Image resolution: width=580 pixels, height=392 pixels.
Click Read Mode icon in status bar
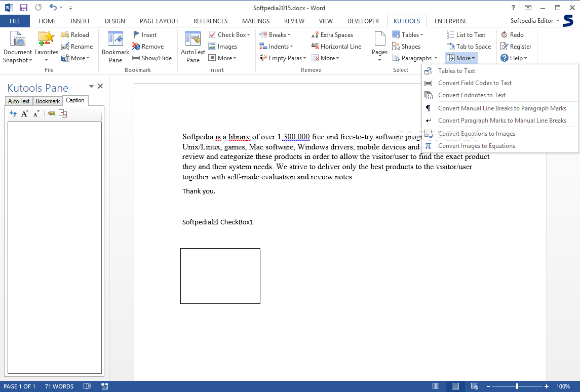point(436,386)
